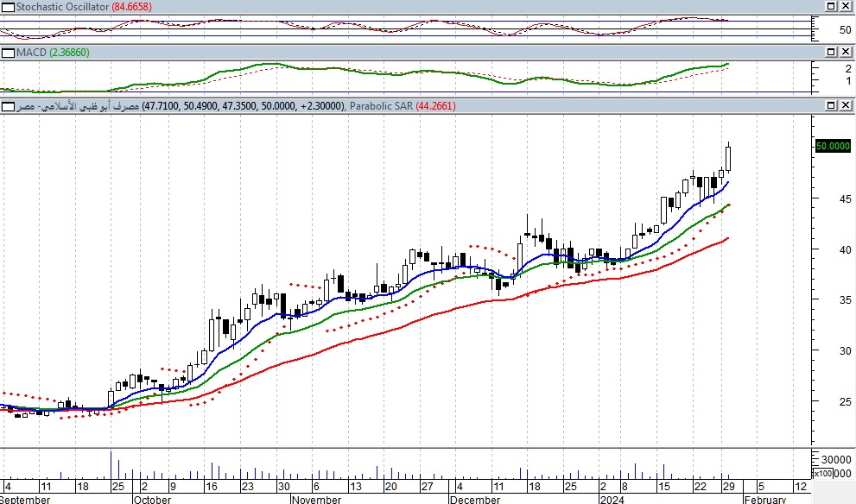
Task: Click the Parabolic SAR label
Action: (x=381, y=106)
